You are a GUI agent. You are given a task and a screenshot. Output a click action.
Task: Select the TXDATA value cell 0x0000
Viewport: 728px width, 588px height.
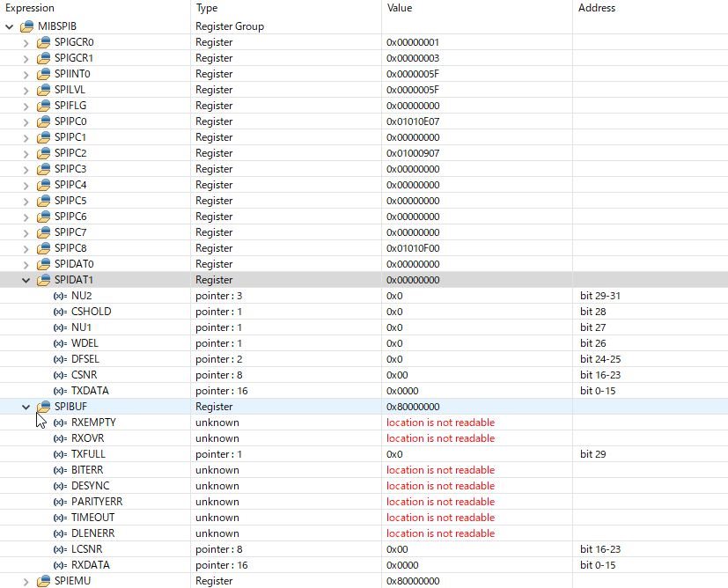[477, 391]
